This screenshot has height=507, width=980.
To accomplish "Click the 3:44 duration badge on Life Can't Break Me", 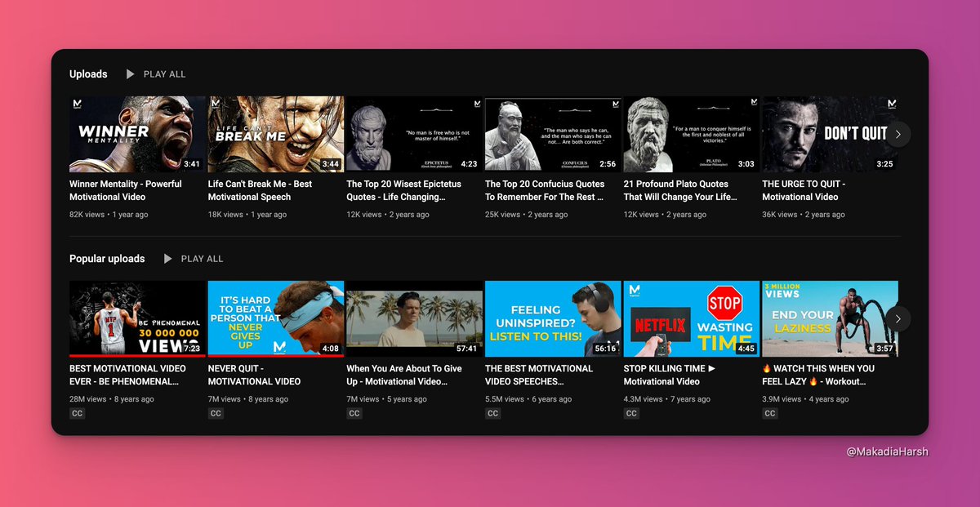I will pyautogui.click(x=331, y=164).
